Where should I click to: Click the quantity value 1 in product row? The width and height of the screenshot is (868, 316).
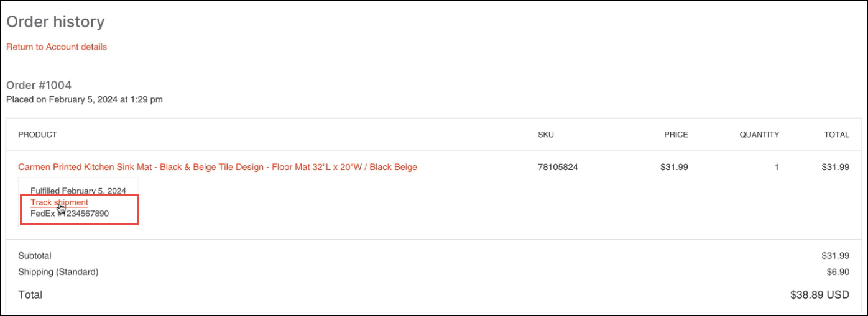click(x=777, y=167)
